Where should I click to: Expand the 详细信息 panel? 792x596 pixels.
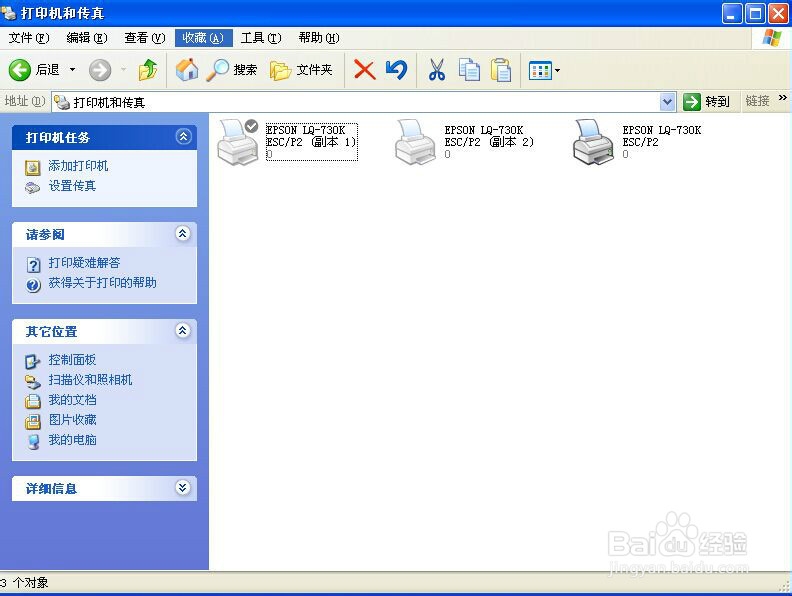(x=183, y=487)
